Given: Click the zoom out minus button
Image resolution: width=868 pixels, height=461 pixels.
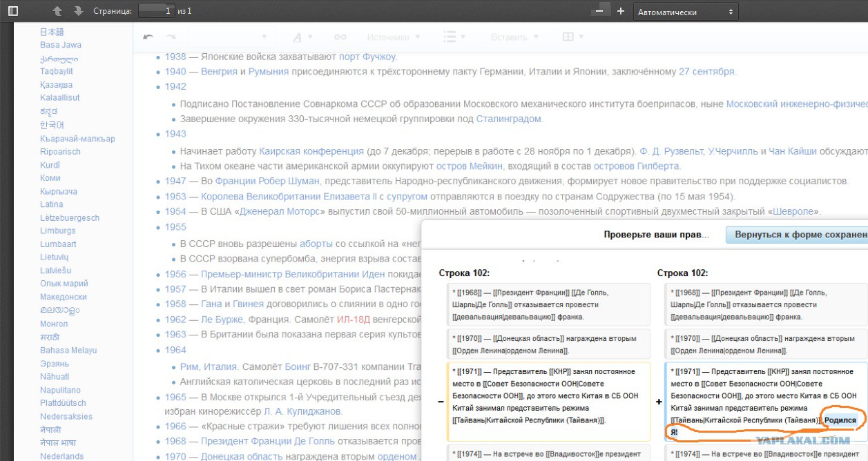Looking at the screenshot, I should pos(599,11).
